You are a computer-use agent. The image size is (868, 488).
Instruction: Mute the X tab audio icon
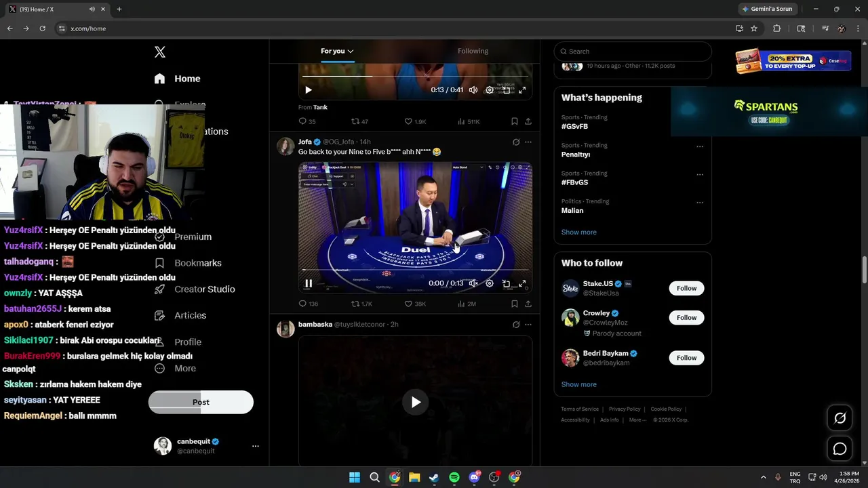(x=92, y=9)
